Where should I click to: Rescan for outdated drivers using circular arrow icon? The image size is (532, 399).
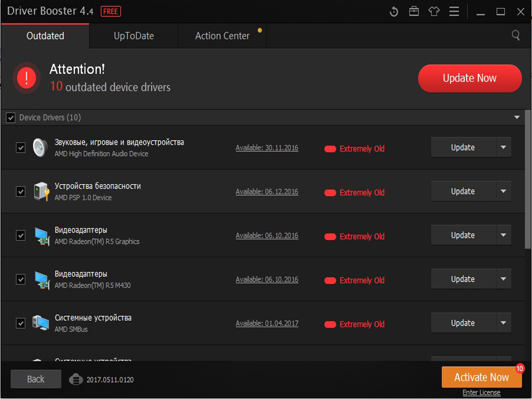(393, 11)
